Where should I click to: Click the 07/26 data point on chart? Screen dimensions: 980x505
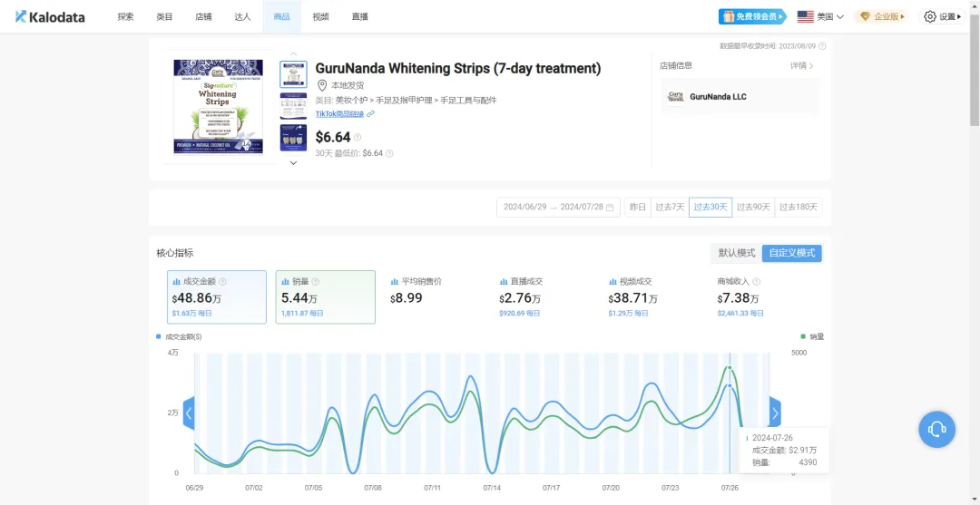click(730, 385)
